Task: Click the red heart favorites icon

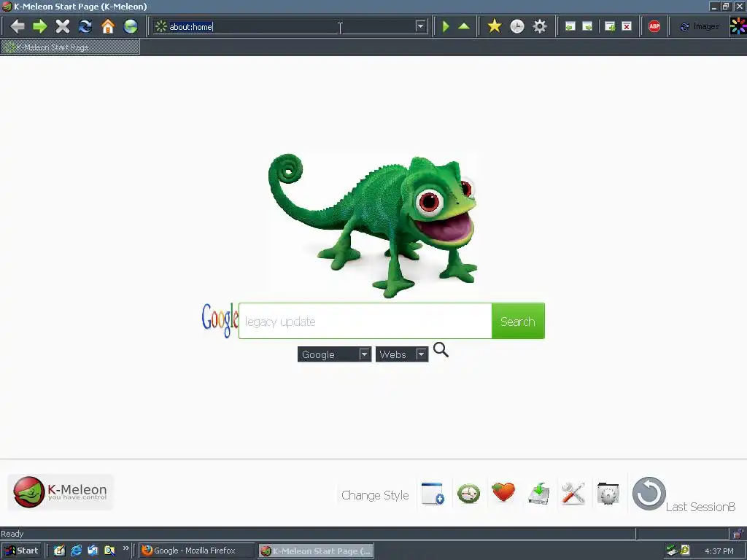Action: pos(503,492)
